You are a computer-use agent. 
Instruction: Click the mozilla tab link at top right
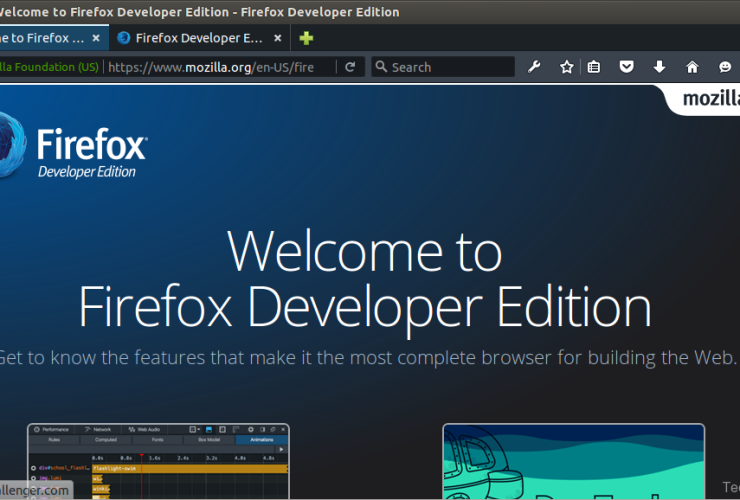(705, 98)
